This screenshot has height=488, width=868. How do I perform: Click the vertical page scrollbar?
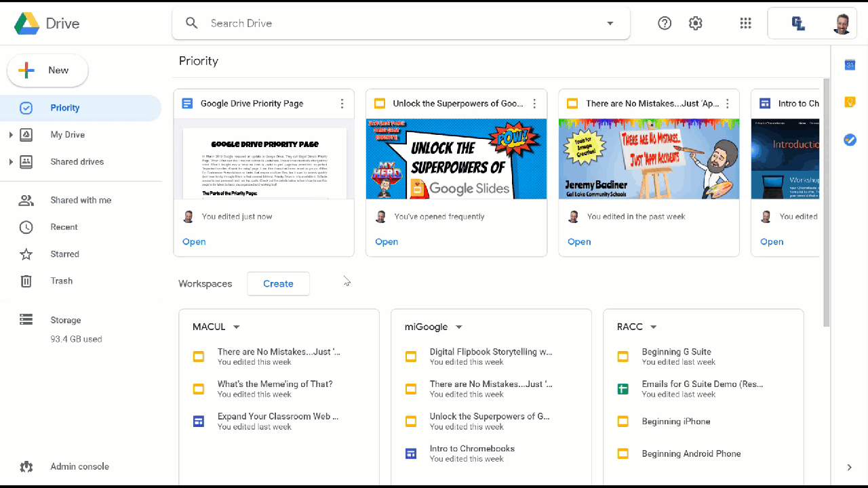tap(826, 202)
